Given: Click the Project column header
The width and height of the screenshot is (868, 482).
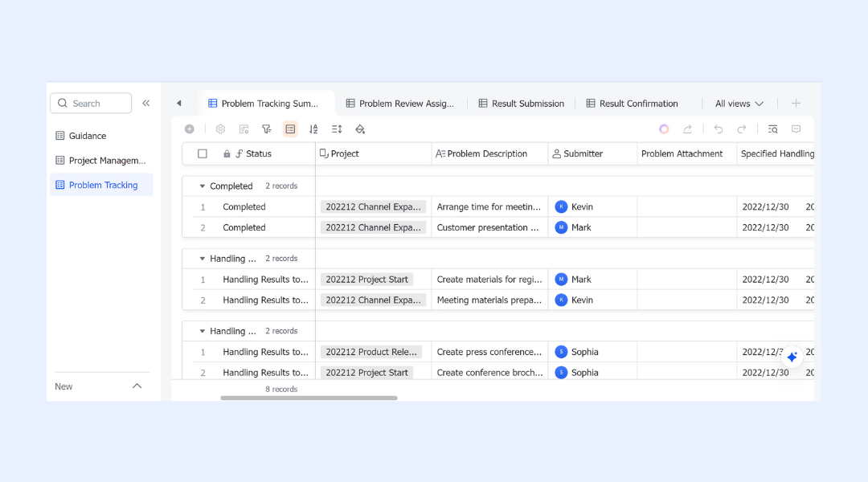Looking at the screenshot, I should point(374,154).
